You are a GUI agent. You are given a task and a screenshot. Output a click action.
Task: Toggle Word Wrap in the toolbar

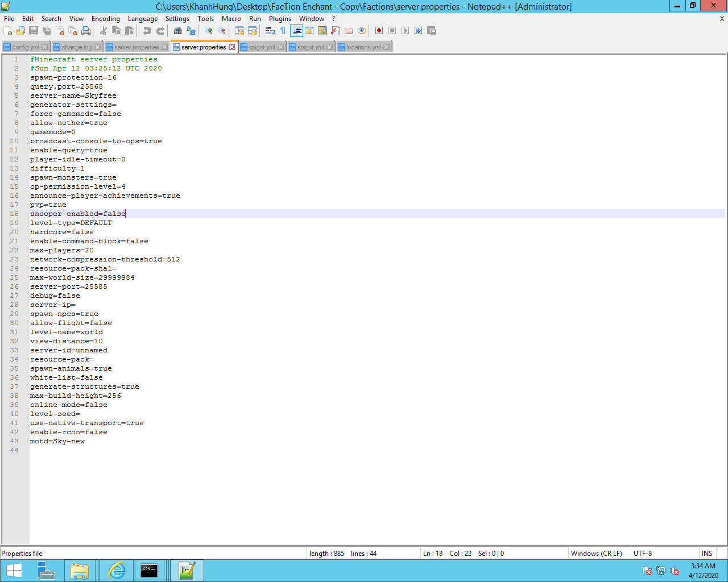(270, 31)
